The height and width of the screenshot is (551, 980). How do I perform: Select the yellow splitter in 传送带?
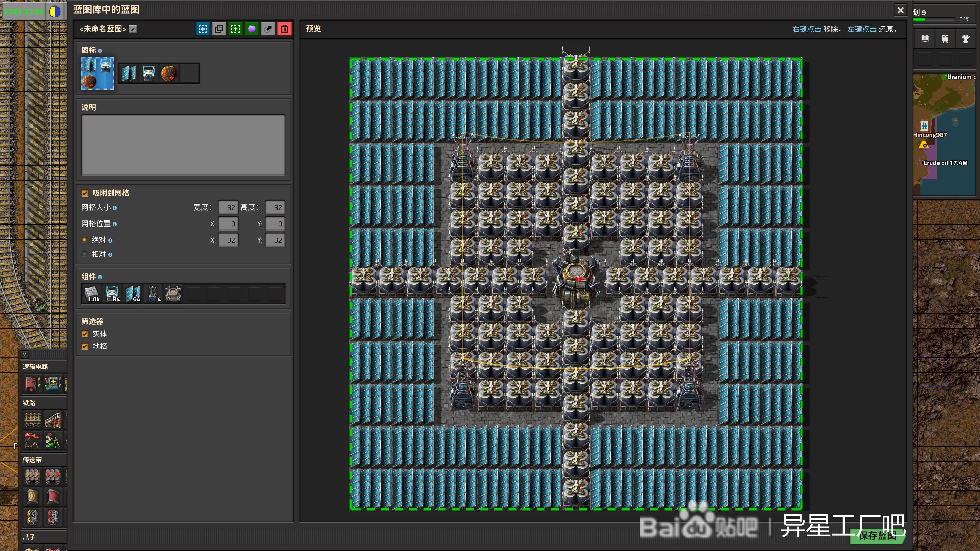point(32,518)
